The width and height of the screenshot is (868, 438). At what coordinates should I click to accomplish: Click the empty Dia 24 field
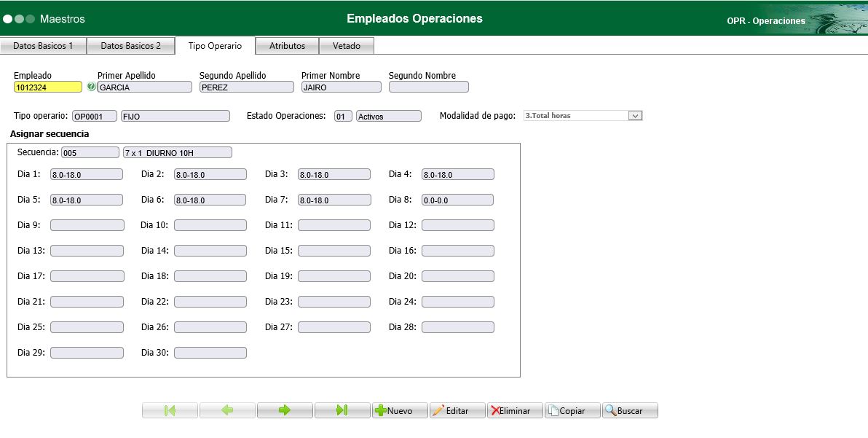[458, 302]
